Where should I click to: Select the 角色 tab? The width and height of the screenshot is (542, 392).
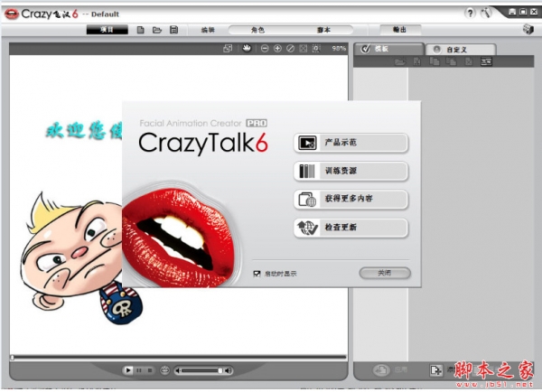point(257,30)
